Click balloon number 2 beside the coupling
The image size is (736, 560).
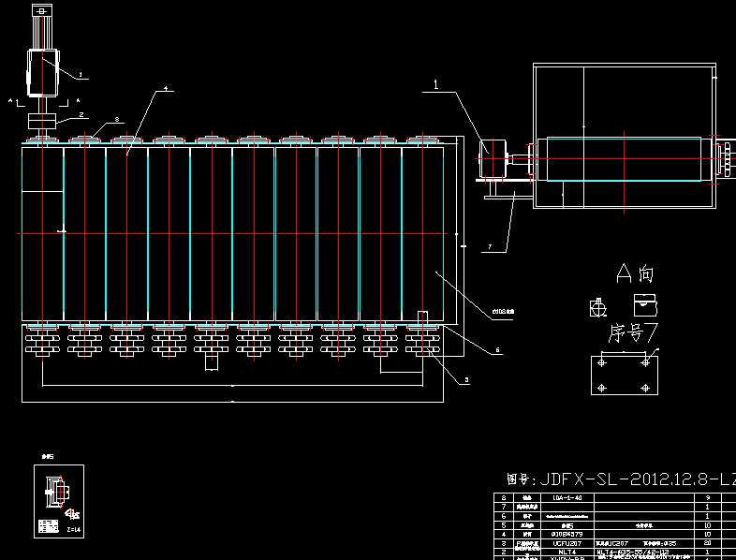click(81, 114)
